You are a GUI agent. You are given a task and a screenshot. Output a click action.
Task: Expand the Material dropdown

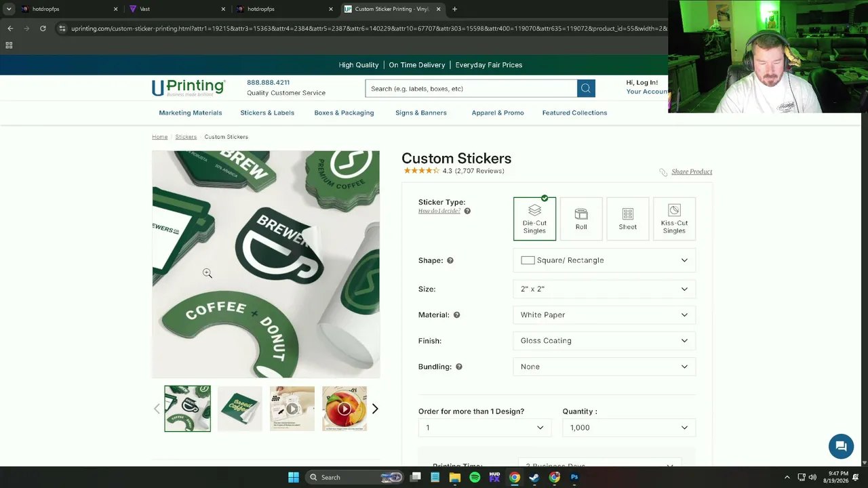tap(604, 314)
